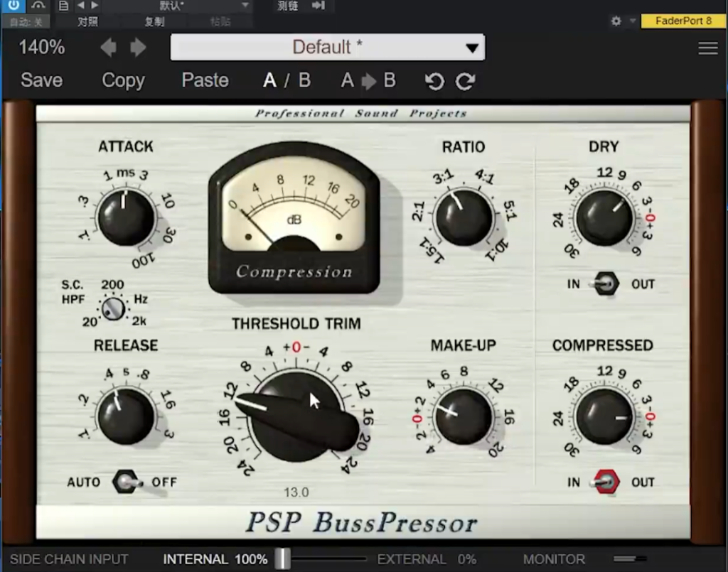Image resolution: width=728 pixels, height=572 pixels.
Task: Click the RATIO knob
Action: click(463, 217)
